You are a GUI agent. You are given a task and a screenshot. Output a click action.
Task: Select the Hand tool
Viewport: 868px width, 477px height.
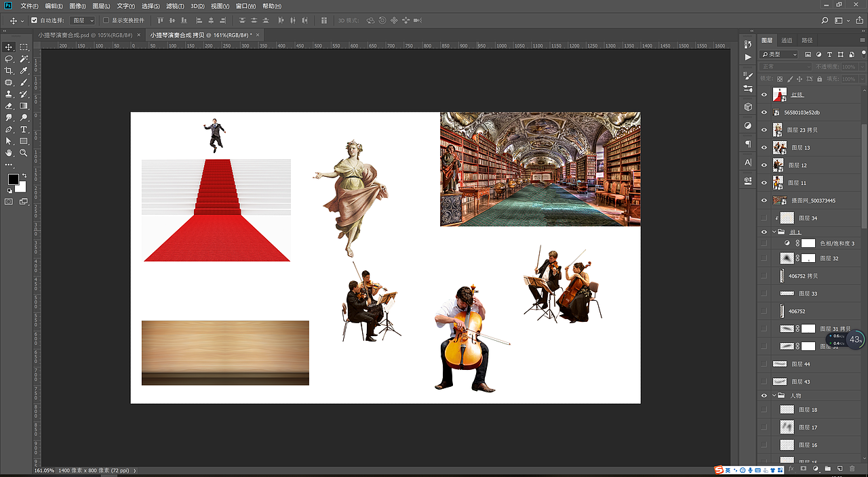coord(9,153)
